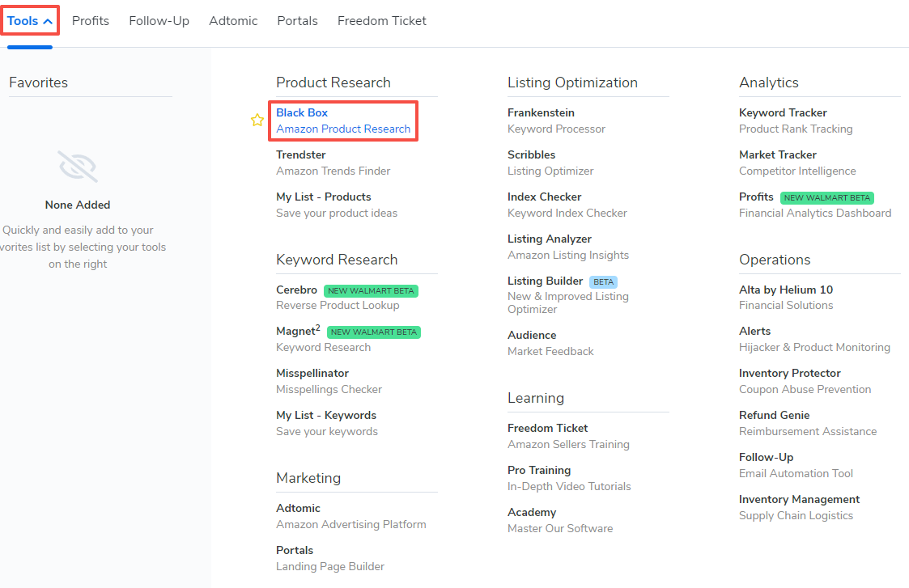Click the Learning heading
909x588 pixels.
point(536,398)
